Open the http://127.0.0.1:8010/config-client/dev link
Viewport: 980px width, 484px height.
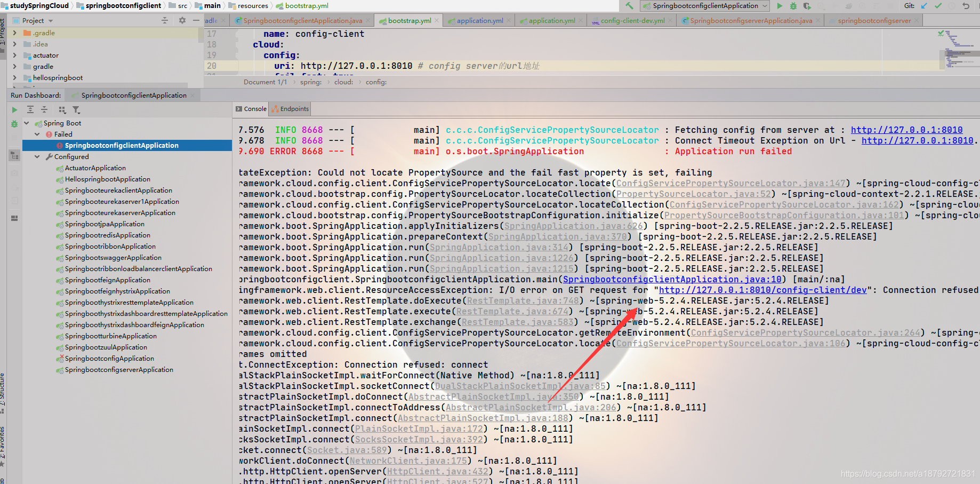[762, 290]
